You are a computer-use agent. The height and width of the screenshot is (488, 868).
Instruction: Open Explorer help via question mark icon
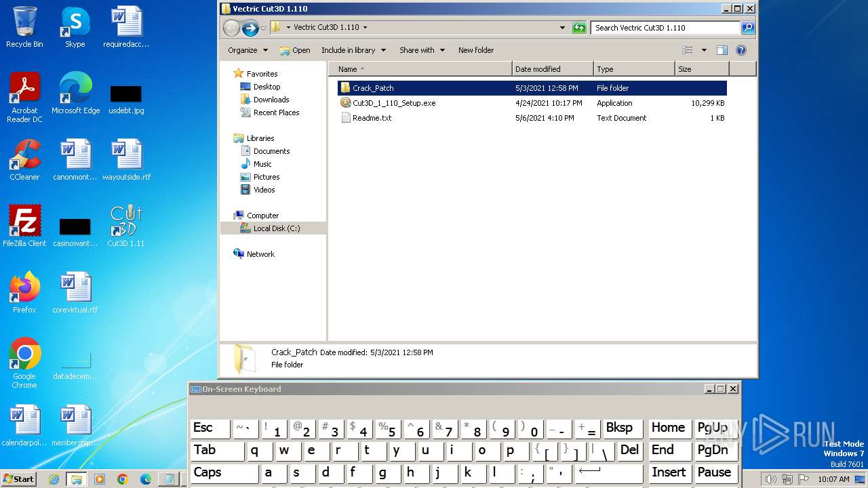tap(741, 50)
